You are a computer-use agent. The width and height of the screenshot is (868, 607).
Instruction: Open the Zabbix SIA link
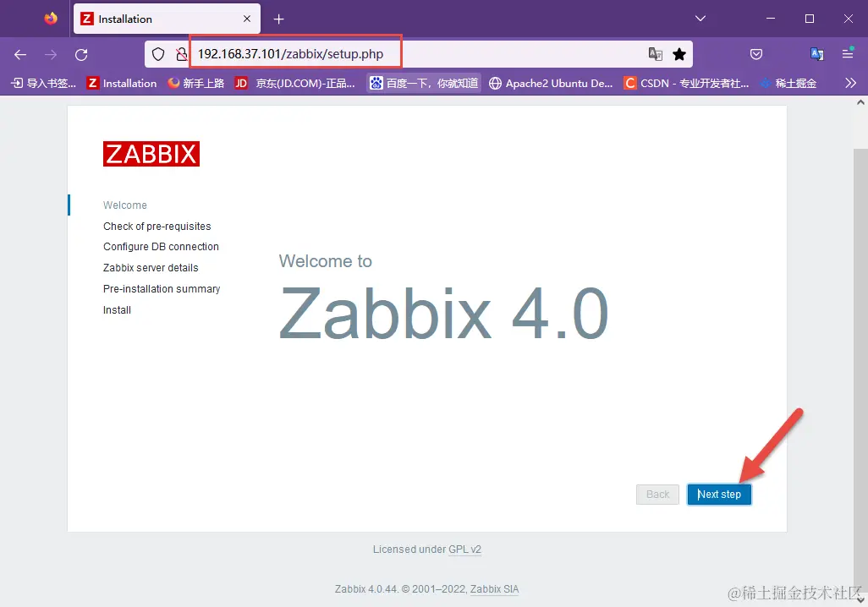point(494,589)
